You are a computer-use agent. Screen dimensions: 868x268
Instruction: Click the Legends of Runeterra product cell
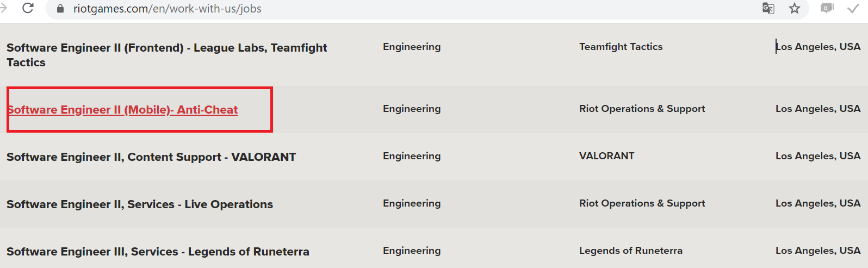pyautogui.click(x=631, y=251)
